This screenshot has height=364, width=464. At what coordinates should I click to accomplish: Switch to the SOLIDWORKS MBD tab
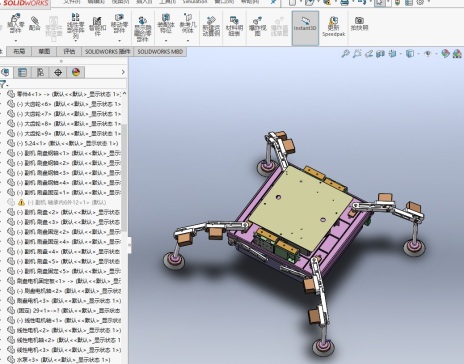[x=160, y=52]
